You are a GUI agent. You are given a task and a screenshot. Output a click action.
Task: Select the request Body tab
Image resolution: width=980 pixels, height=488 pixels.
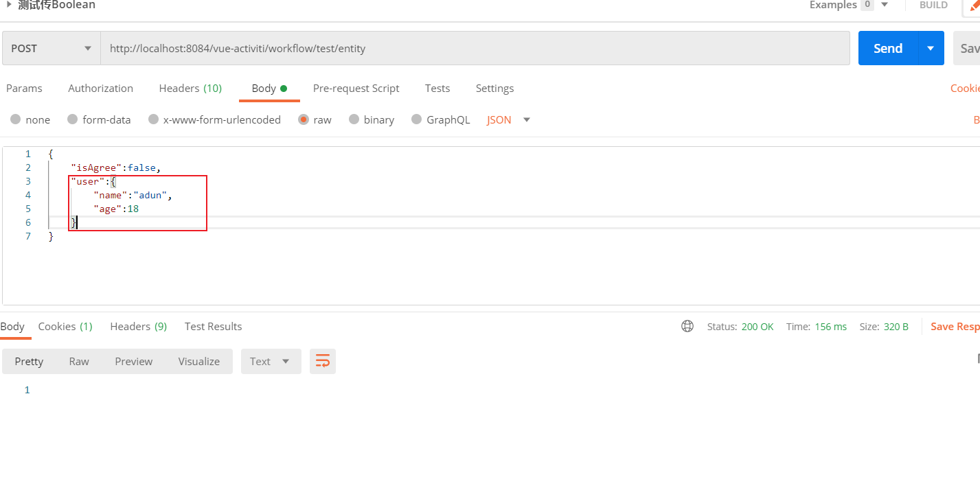tap(269, 88)
